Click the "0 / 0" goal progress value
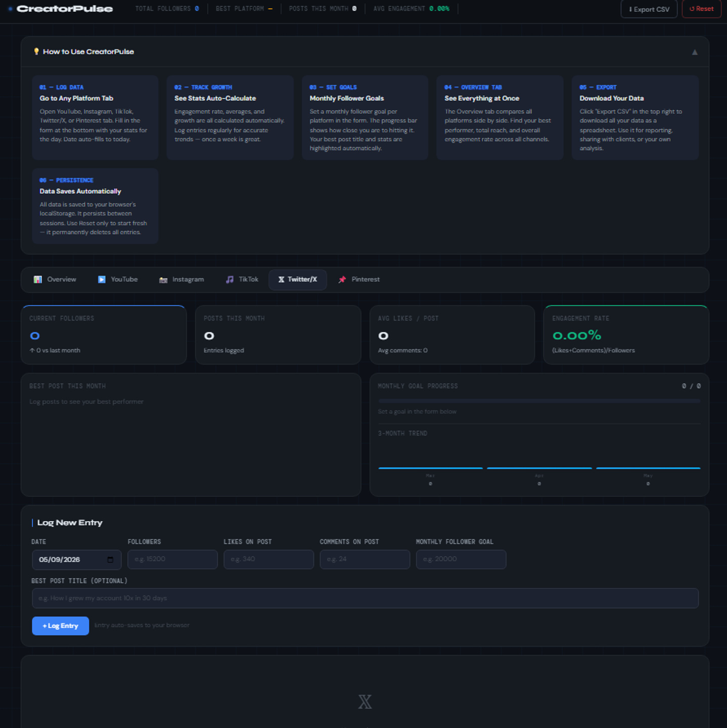The image size is (727, 728). (x=691, y=386)
